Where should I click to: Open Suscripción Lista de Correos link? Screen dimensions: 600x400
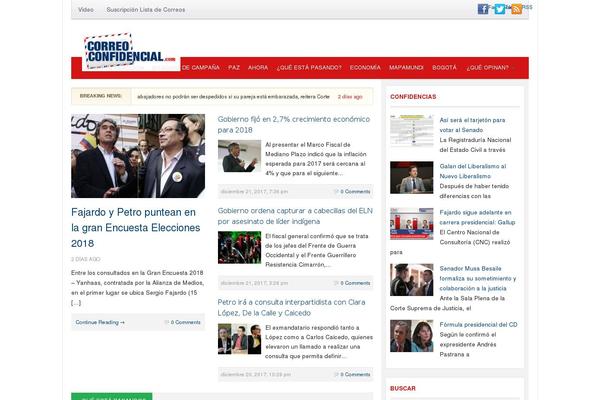146,10
